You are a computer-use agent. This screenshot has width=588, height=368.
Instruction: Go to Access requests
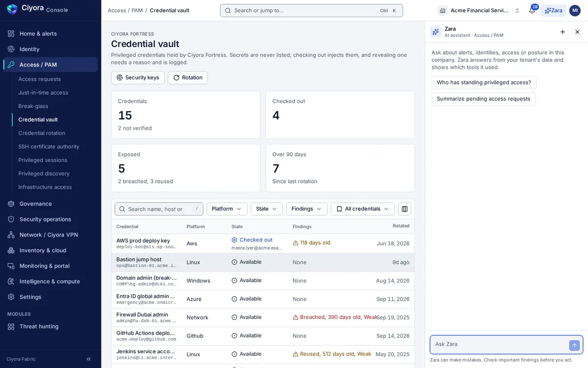pyautogui.click(x=40, y=79)
